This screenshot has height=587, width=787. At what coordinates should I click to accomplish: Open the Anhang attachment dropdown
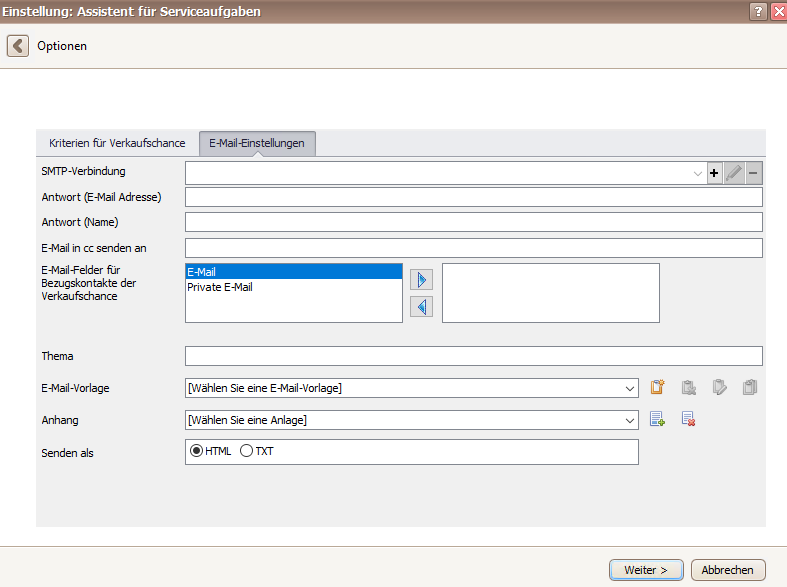630,420
